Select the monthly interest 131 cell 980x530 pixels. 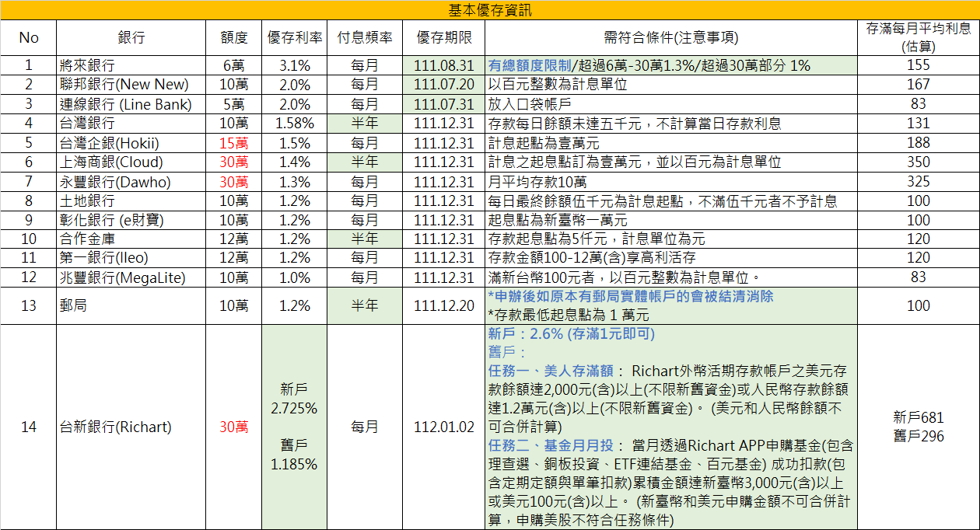pyautogui.click(x=919, y=124)
